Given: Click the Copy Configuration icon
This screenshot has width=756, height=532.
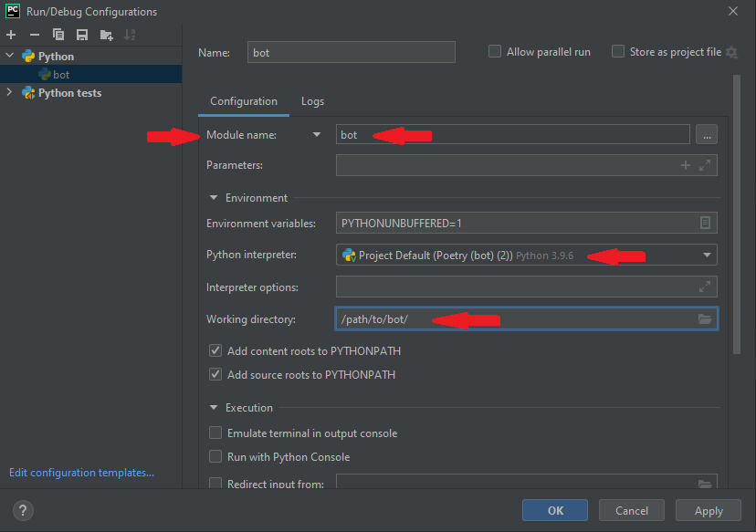Looking at the screenshot, I should pos(58,35).
